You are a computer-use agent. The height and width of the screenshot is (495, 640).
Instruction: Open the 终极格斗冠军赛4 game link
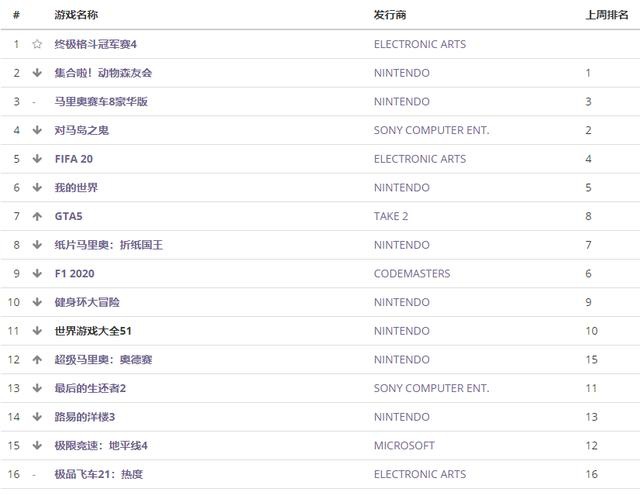click(95, 44)
